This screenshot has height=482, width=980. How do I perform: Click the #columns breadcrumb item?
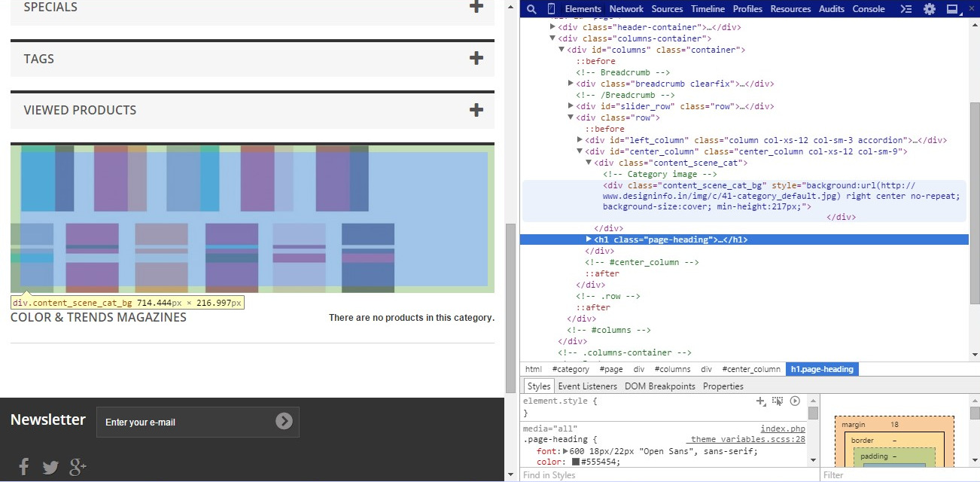click(x=672, y=369)
